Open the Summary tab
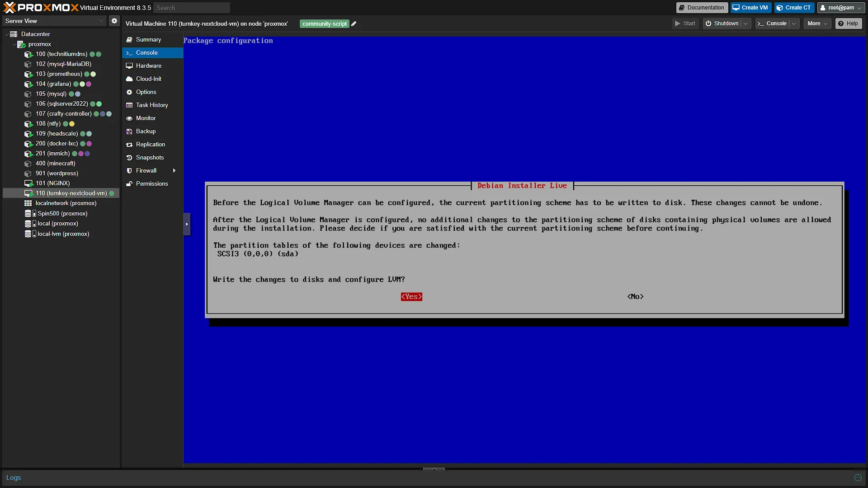868x488 pixels. click(x=152, y=40)
